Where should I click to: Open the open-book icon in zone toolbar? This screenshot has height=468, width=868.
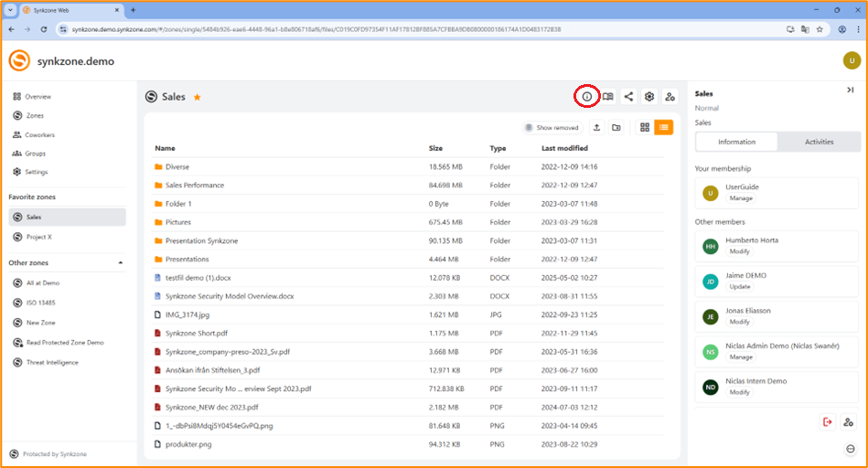608,97
